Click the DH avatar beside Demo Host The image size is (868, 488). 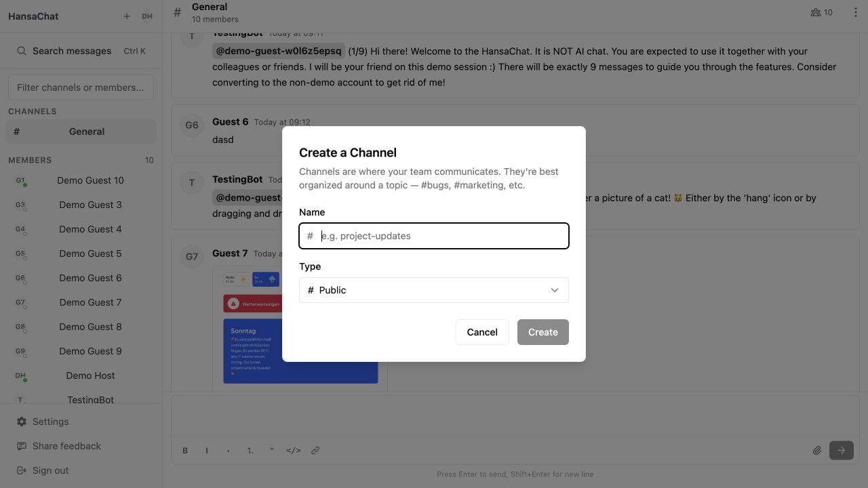pos(20,376)
